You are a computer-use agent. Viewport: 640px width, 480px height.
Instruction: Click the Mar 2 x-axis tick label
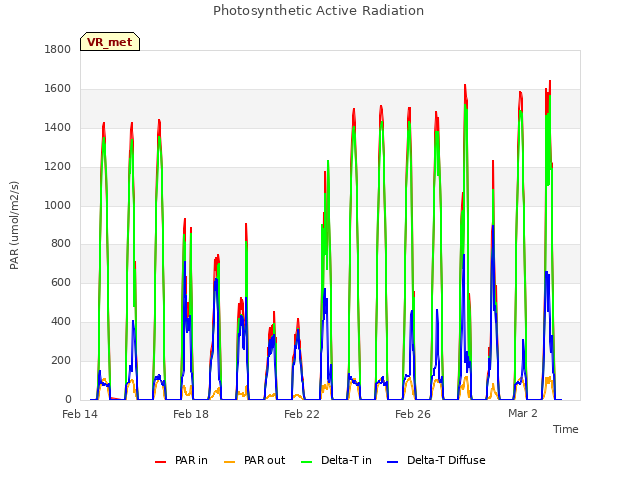point(523,413)
